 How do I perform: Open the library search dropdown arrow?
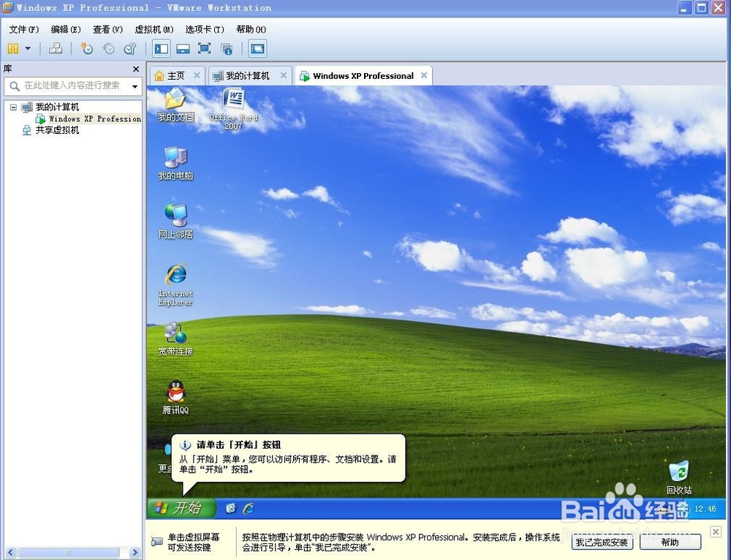pyautogui.click(x=135, y=86)
